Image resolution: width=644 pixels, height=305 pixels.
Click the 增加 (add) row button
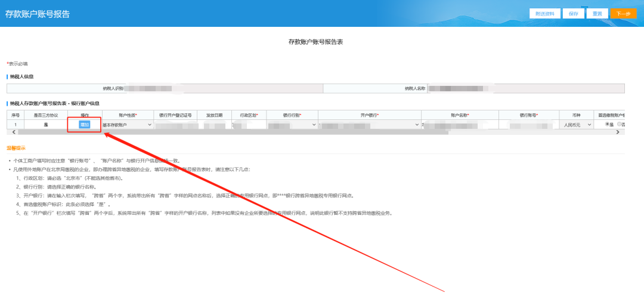(x=85, y=125)
